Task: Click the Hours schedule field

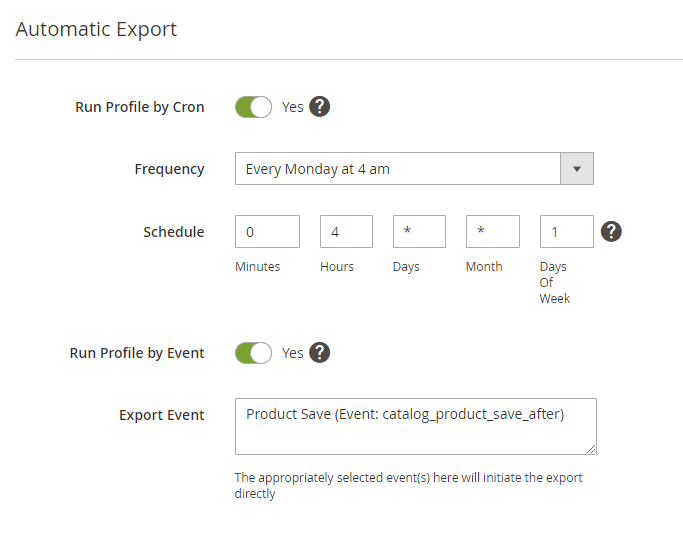Action: [x=346, y=232]
